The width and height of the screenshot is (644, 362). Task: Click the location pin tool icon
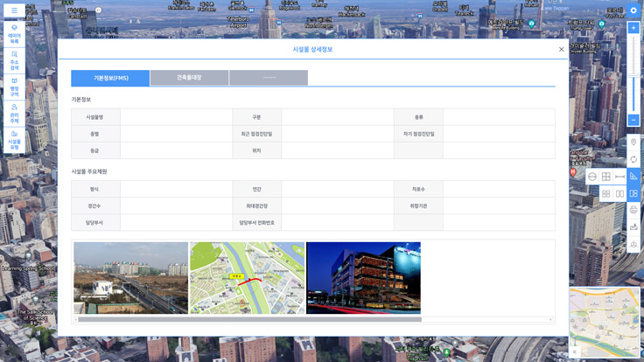(633, 143)
